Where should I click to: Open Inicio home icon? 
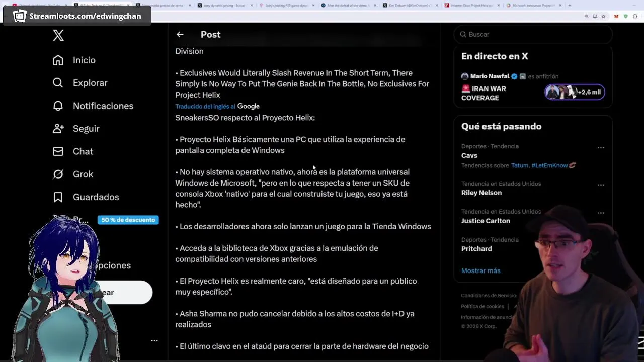tap(58, 60)
